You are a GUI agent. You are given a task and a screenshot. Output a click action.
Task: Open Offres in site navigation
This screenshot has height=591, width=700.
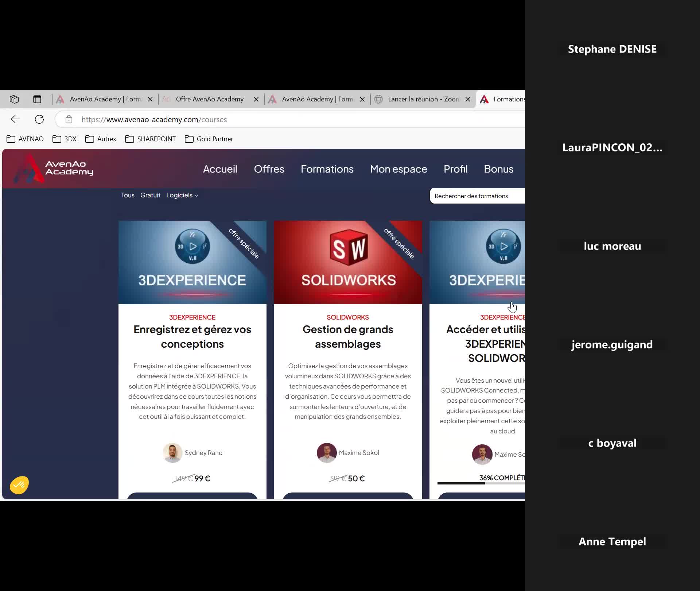pos(269,169)
